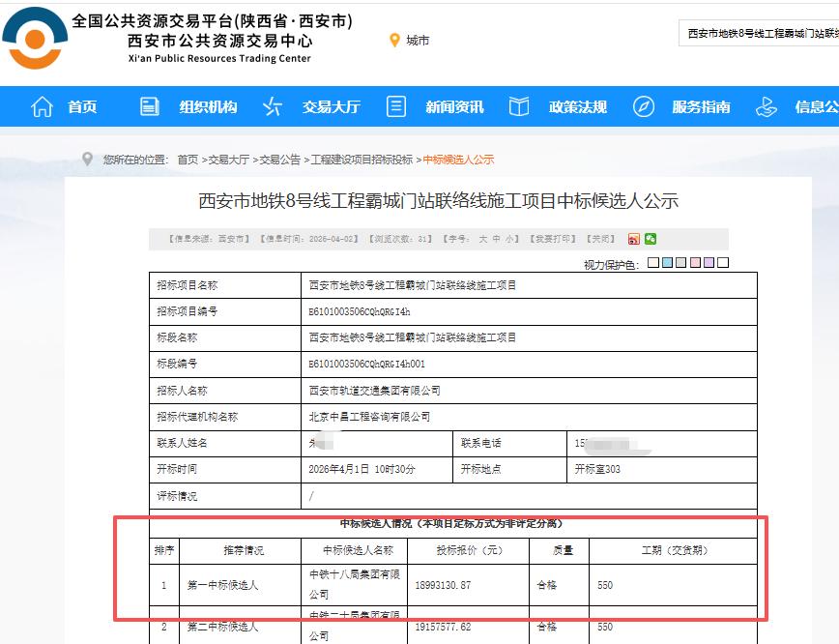Click the home house icon in navbar
The width and height of the screenshot is (839, 644).
(x=42, y=106)
